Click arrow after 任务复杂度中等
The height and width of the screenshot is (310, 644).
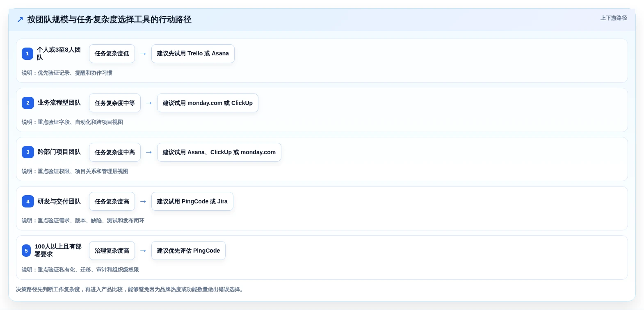149,103
